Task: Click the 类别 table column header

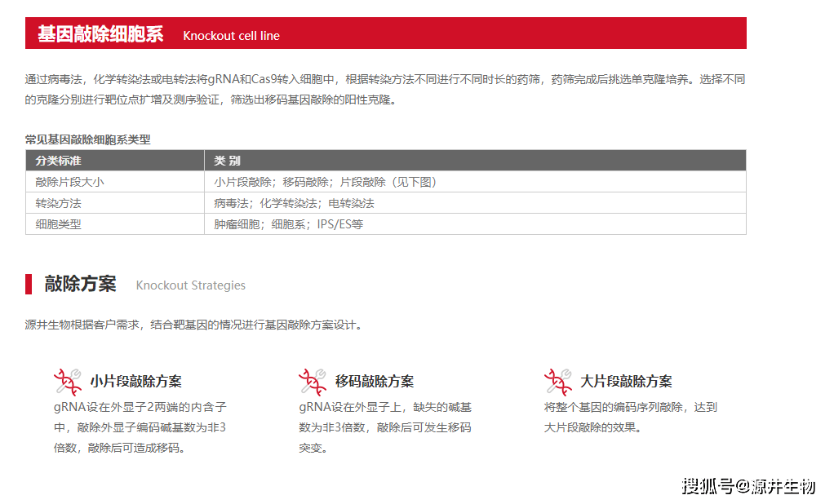Action: coord(227,161)
